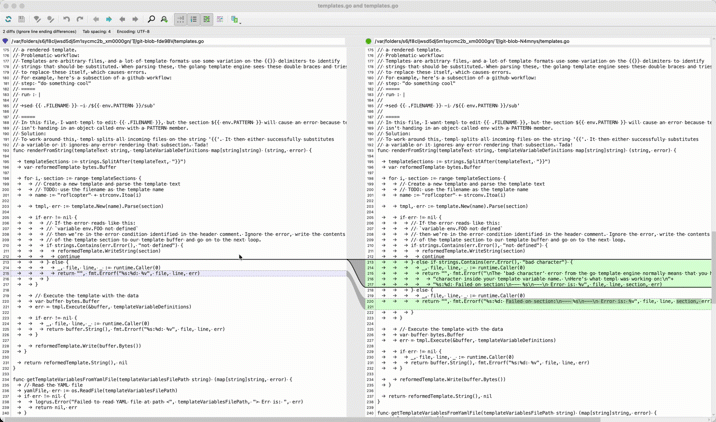Click '2 diffs (ignore line ending differences)' status
Image resolution: width=716 pixels, height=422 pixels.
click(x=40, y=32)
